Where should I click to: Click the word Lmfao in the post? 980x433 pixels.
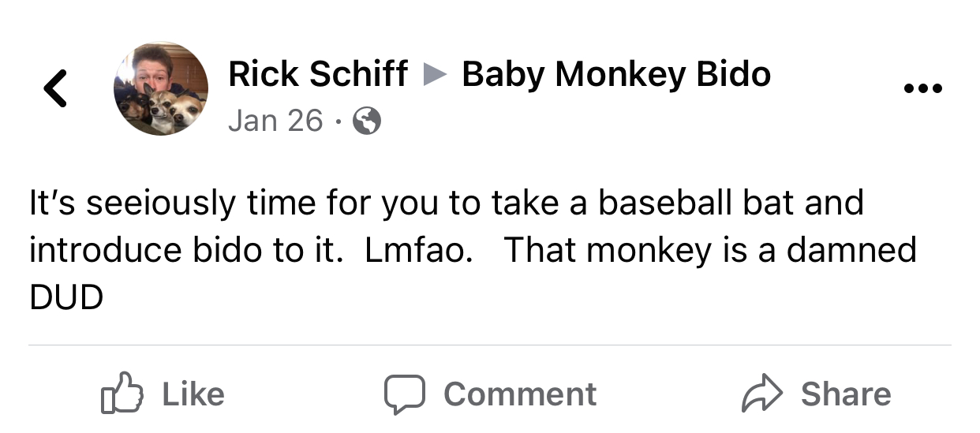coord(418,251)
